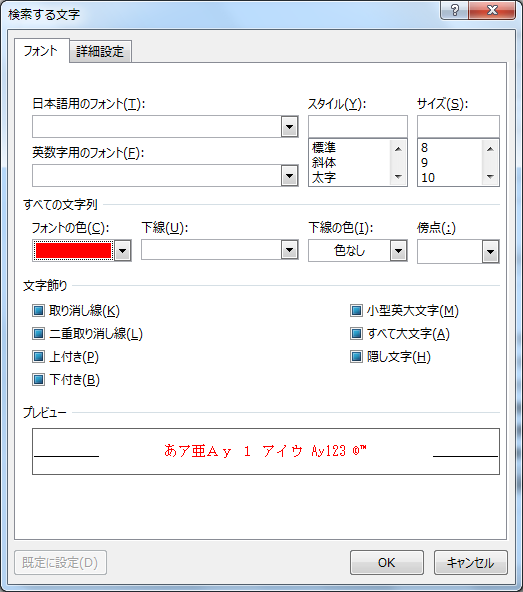Click the size list scroll up arrow
Screen dimensions: 523x592
pos(491,149)
